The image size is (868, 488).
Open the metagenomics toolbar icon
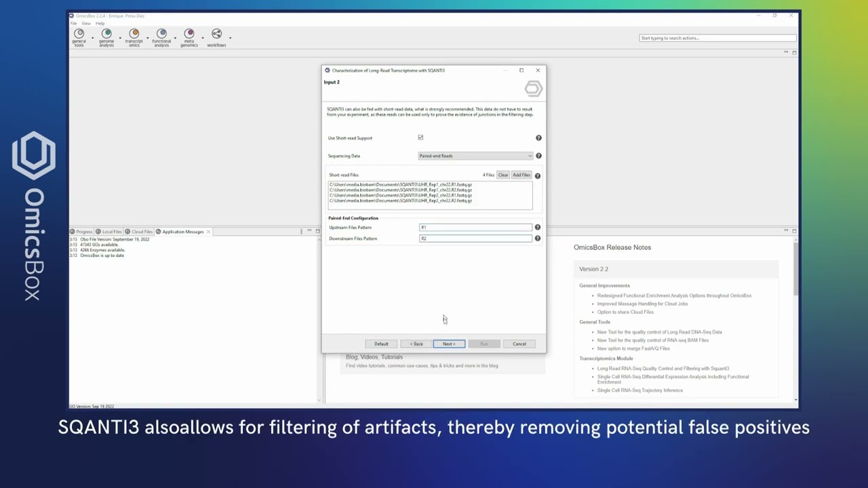click(189, 37)
